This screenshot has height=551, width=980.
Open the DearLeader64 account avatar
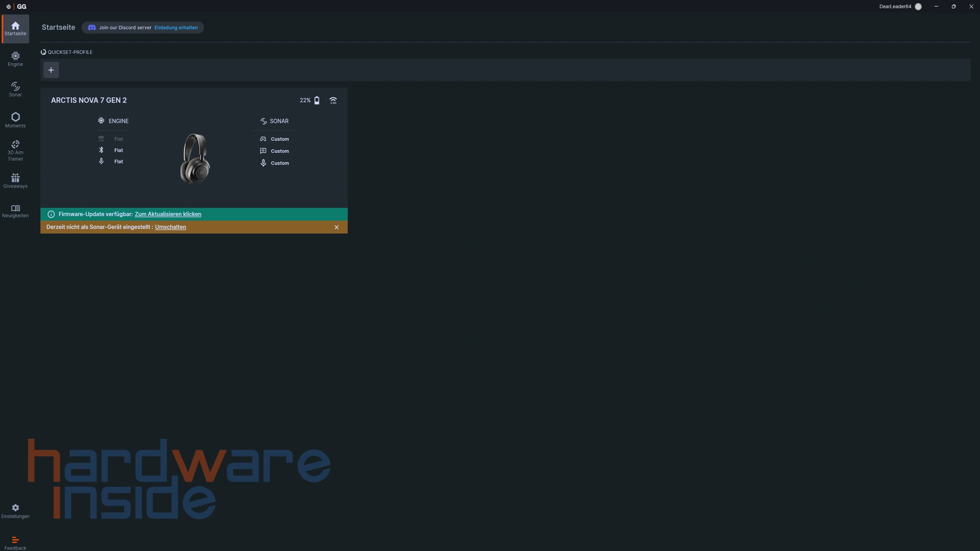click(x=918, y=7)
